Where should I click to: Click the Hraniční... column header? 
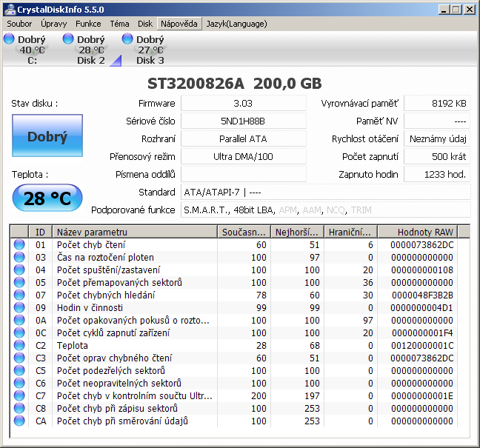(350, 232)
